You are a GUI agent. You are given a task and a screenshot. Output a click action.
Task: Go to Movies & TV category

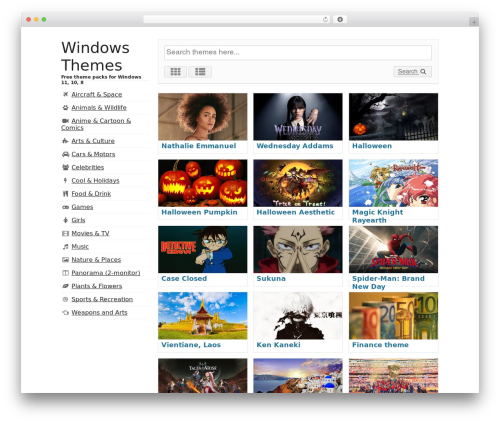pyautogui.click(x=90, y=233)
